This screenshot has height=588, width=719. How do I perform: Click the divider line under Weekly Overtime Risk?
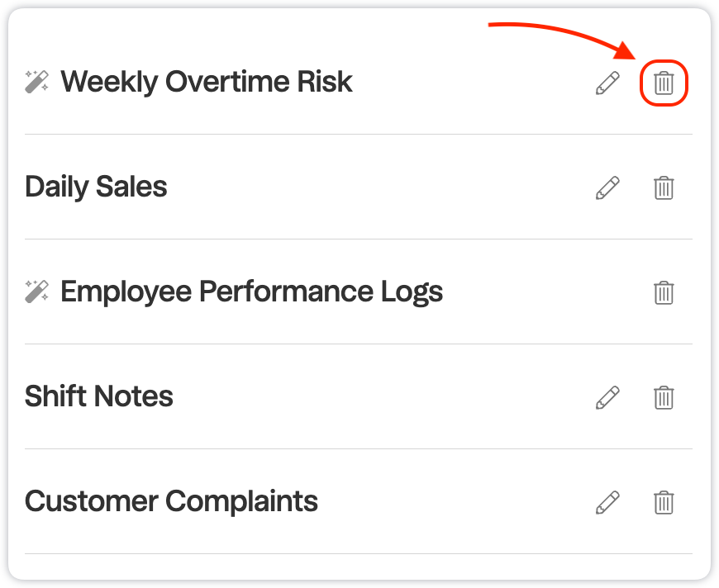(x=359, y=135)
